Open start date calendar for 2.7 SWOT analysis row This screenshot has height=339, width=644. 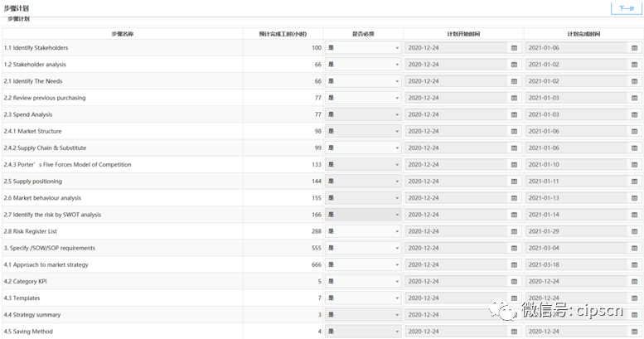click(x=514, y=215)
